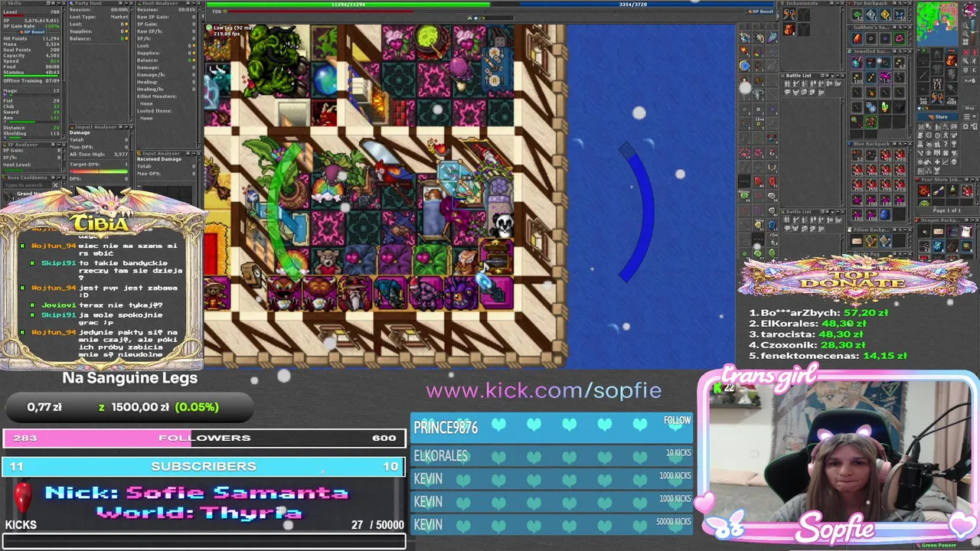Click 'Loot Type: Market' in Party Hunt

click(x=99, y=17)
